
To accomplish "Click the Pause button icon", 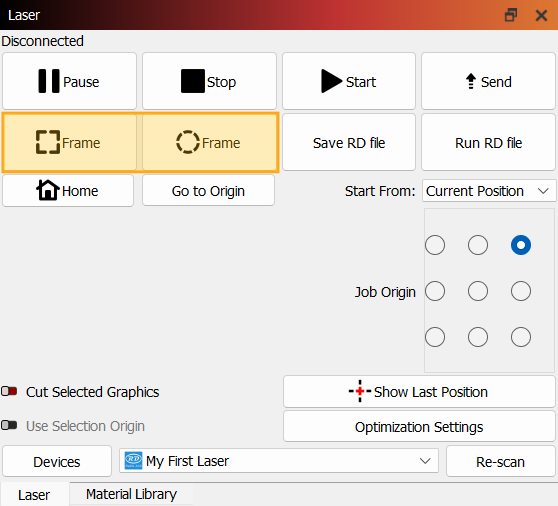I will pyautogui.click(x=49, y=81).
